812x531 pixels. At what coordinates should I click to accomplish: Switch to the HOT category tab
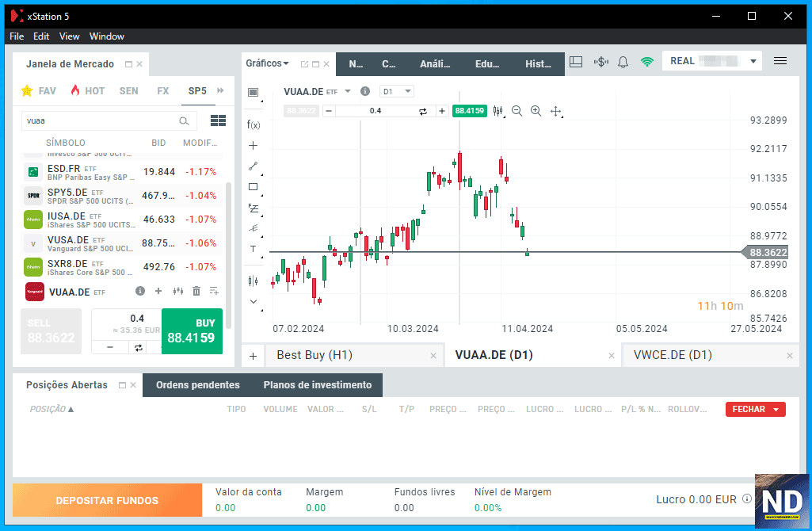pyautogui.click(x=88, y=90)
